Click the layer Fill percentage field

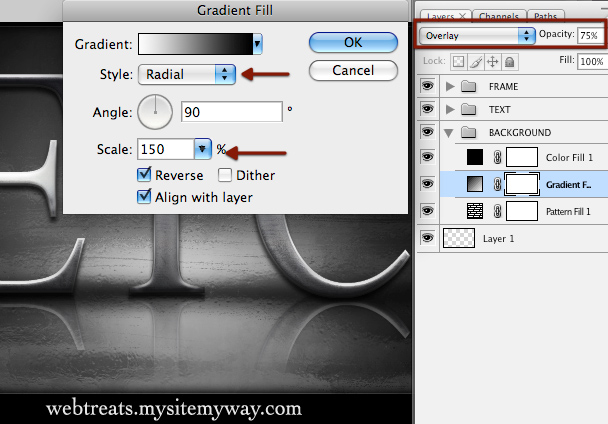click(x=592, y=61)
